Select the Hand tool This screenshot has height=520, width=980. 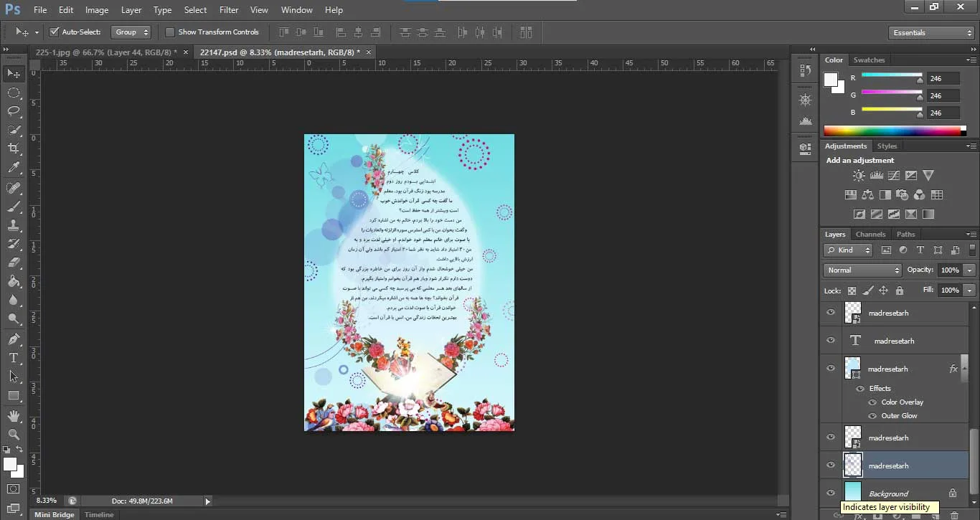[x=14, y=415]
